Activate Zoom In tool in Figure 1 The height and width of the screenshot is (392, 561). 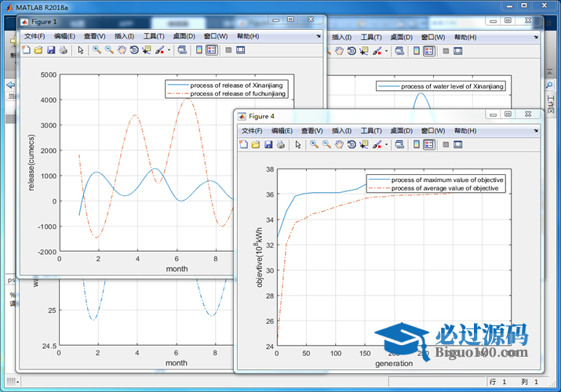coord(97,50)
